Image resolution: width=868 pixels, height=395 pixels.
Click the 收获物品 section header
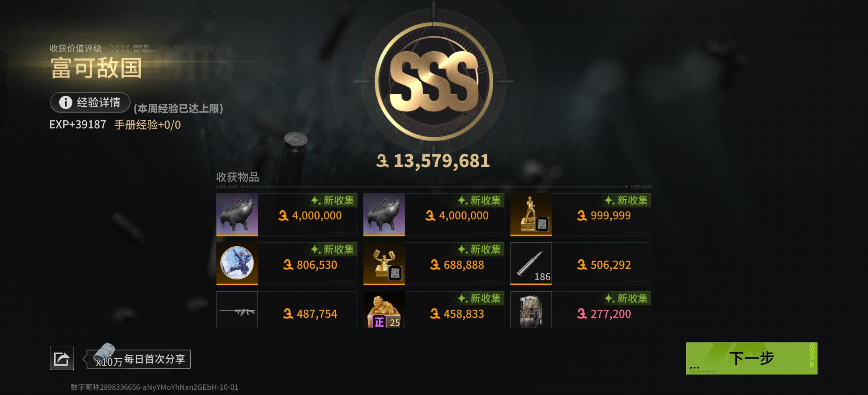238,177
